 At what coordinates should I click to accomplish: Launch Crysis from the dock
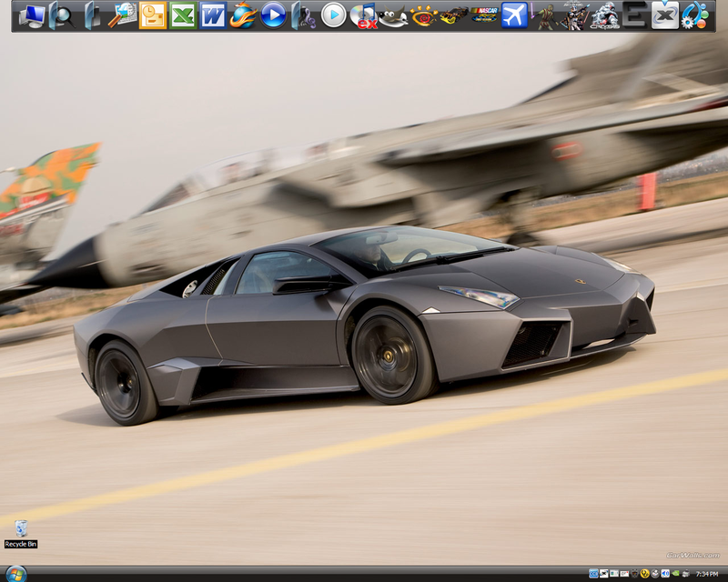(x=604, y=16)
